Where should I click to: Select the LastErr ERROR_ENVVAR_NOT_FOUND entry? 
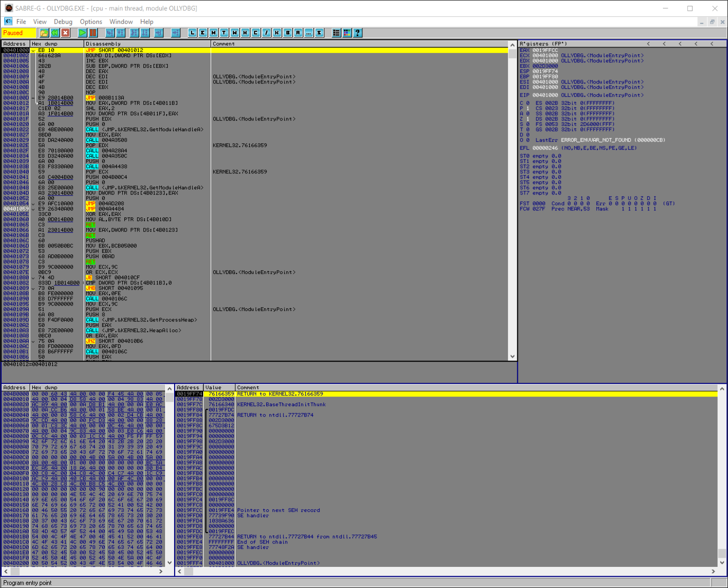point(600,140)
